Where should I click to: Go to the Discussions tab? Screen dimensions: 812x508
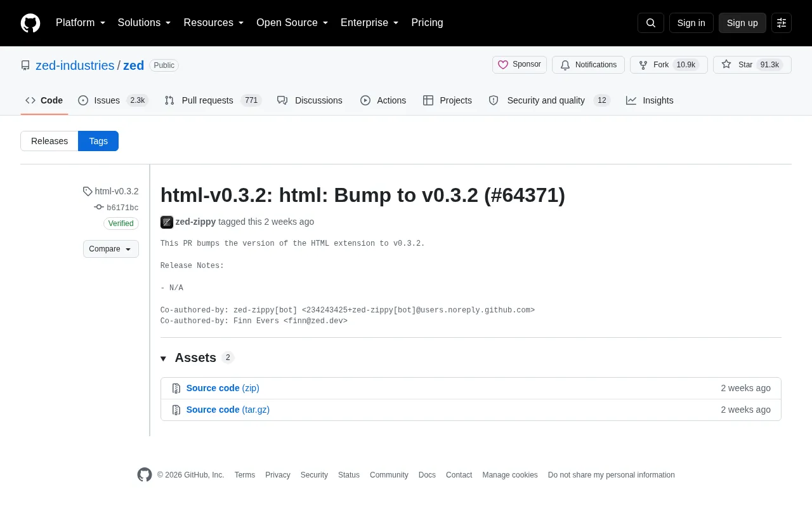(x=310, y=100)
